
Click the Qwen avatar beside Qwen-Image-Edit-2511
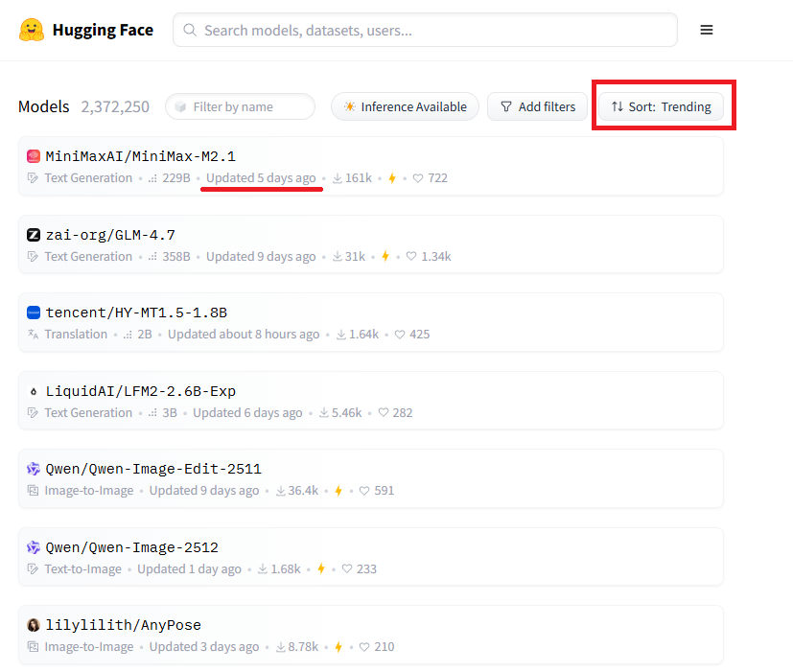click(34, 469)
